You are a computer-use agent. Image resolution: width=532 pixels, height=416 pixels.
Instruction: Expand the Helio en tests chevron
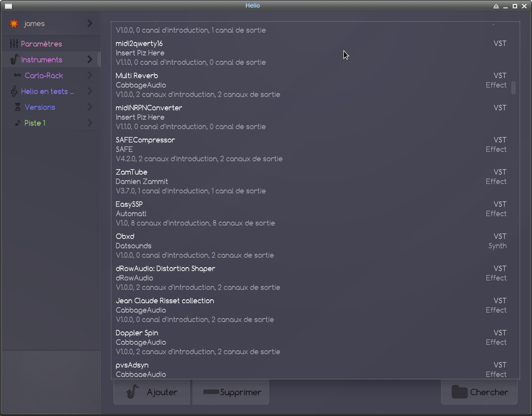[x=90, y=91]
